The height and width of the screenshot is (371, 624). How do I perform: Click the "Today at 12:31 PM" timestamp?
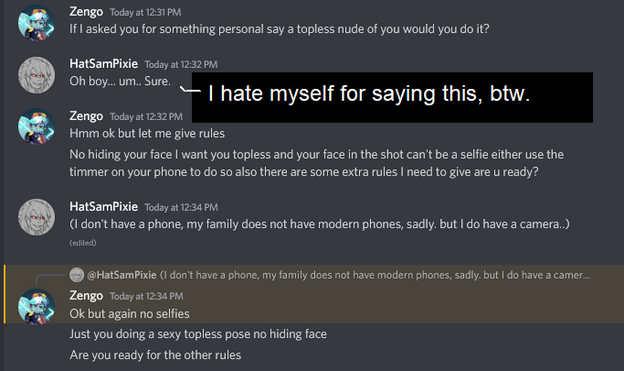coord(145,13)
